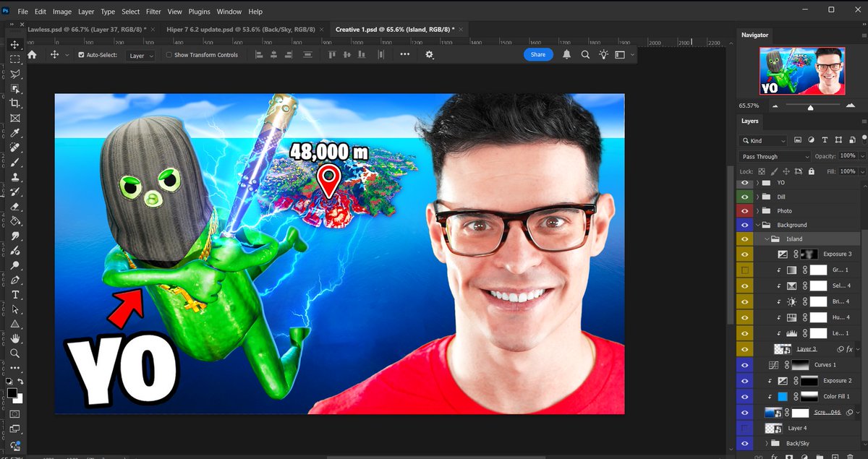Select the Layer 3 layer name
Viewport: 868px width, 459px height.
tap(807, 348)
